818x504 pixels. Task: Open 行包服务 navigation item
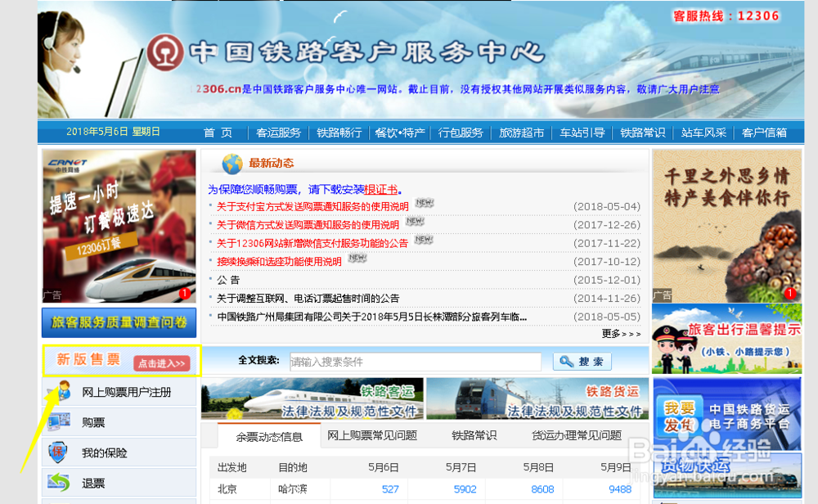461,133
